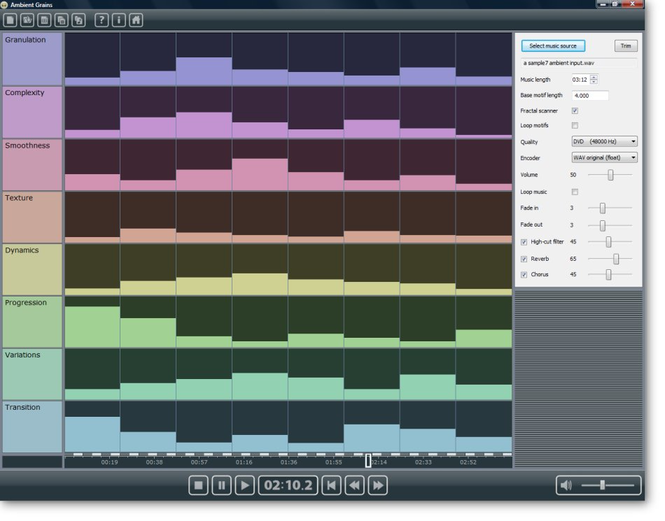Screen dimensions: 665x521
Task: Click the first Progression bar segment
Action: point(92,327)
